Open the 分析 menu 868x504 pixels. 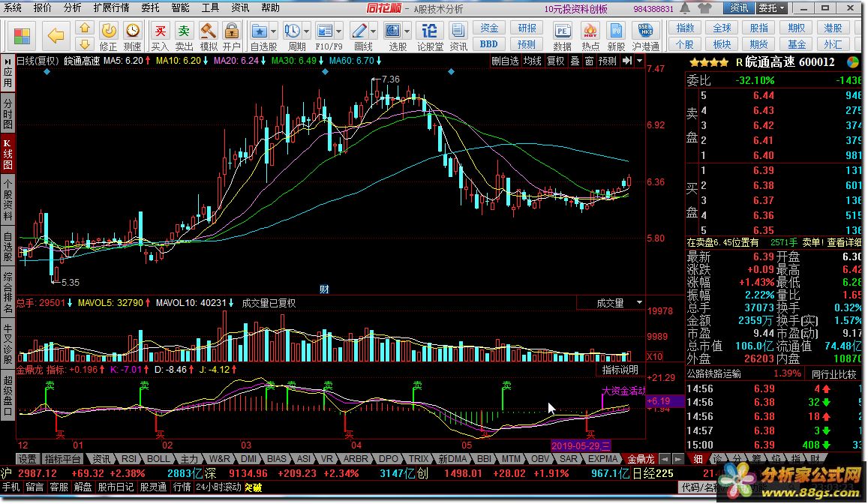[x=72, y=7]
